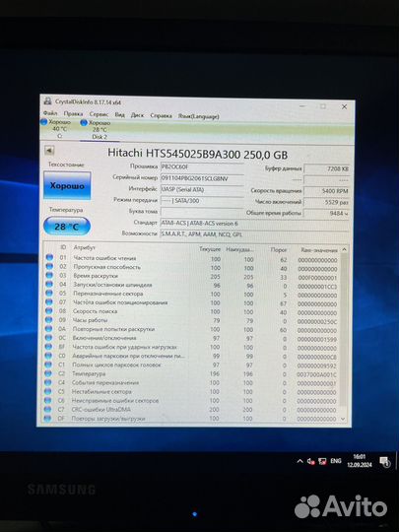The image size is (399, 532).
Task: Click status icon for attribute BF
Action: coord(48,347)
